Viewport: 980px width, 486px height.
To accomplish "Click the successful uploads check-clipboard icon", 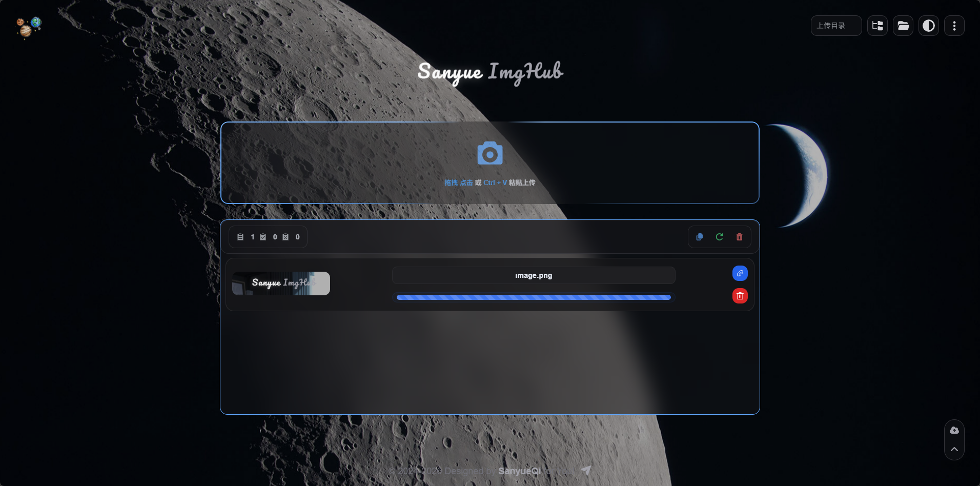I will click(263, 237).
